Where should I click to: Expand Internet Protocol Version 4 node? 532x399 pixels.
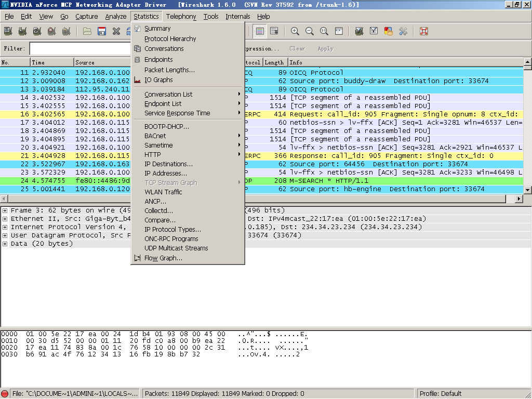pyautogui.click(x=5, y=228)
